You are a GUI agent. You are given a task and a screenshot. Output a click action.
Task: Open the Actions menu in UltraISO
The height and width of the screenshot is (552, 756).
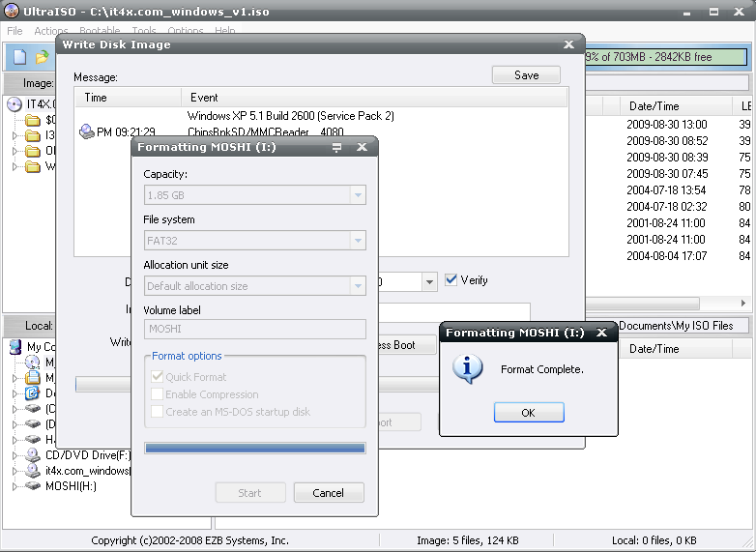pos(50,31)
